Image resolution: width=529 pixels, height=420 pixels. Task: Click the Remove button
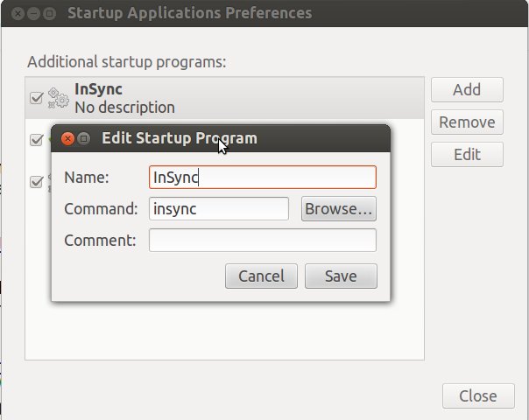[467, 122]
